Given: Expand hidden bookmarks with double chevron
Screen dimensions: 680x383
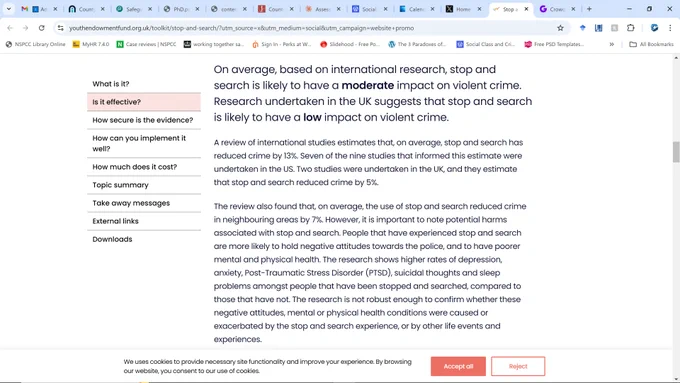Looking at the screenshot, I should (611, 44).
